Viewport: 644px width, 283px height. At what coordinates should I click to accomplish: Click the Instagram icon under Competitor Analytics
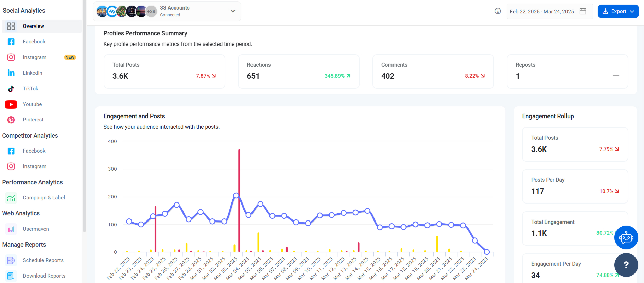[x=11, y=166]
